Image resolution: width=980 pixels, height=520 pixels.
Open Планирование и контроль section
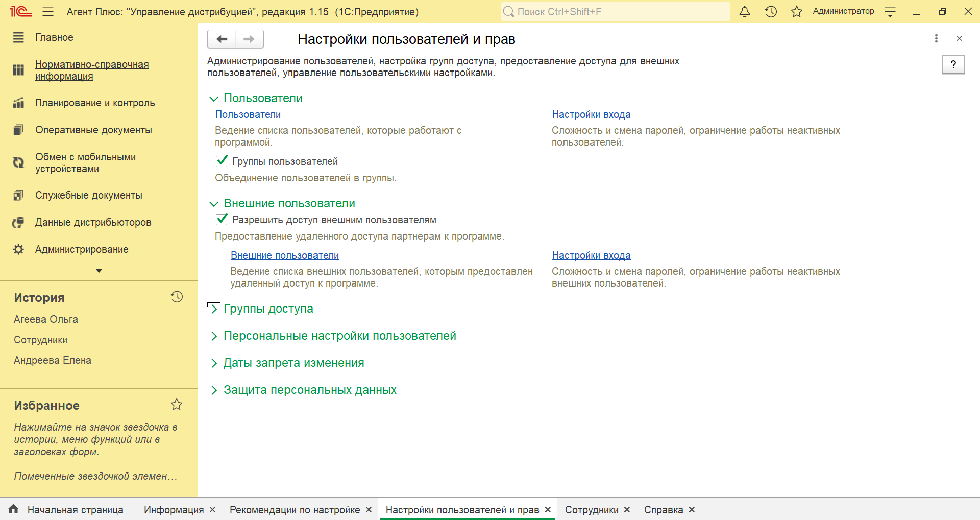coord(95,103)
